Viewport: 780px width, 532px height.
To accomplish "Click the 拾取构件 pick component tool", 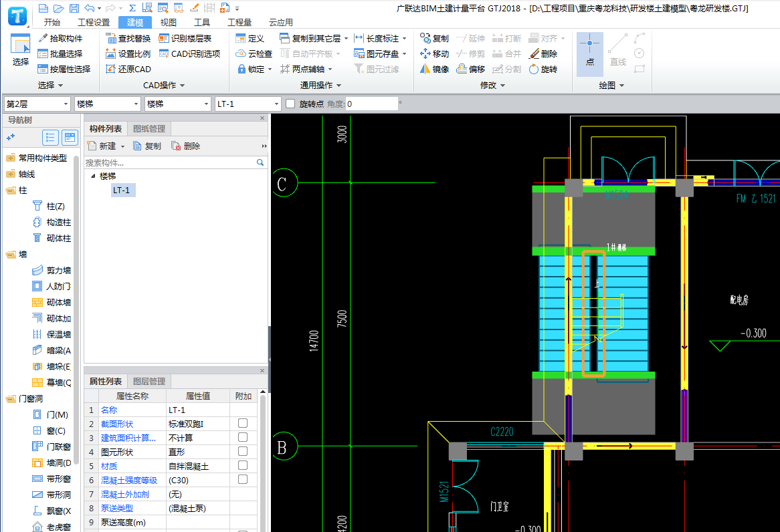I will 60,38.
